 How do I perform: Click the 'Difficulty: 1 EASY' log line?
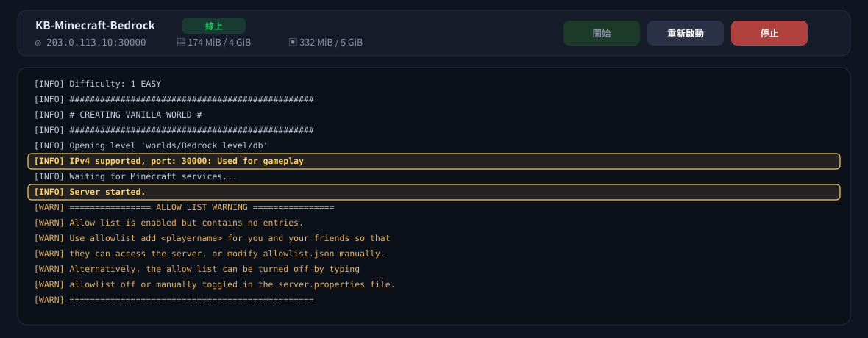97,84
